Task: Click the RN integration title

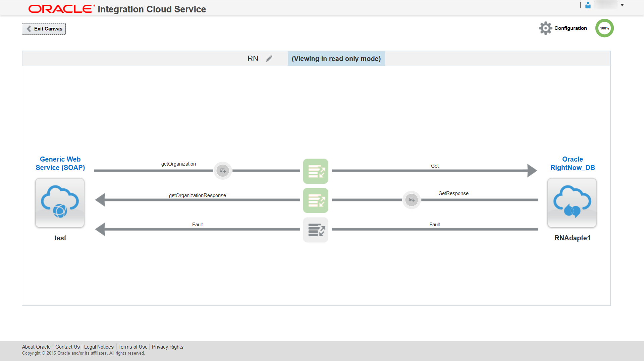Action: point(253,58)
